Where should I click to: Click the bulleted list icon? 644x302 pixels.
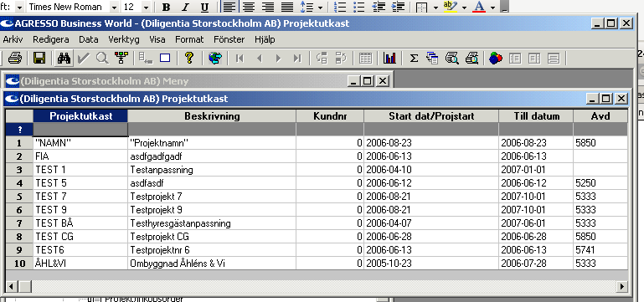[359, 7]
